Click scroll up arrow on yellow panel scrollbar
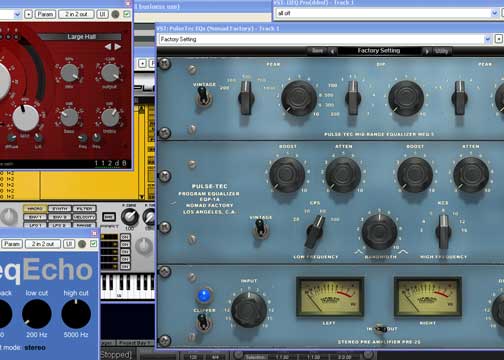This screenshot has height=360, width=504. (142, 109)
